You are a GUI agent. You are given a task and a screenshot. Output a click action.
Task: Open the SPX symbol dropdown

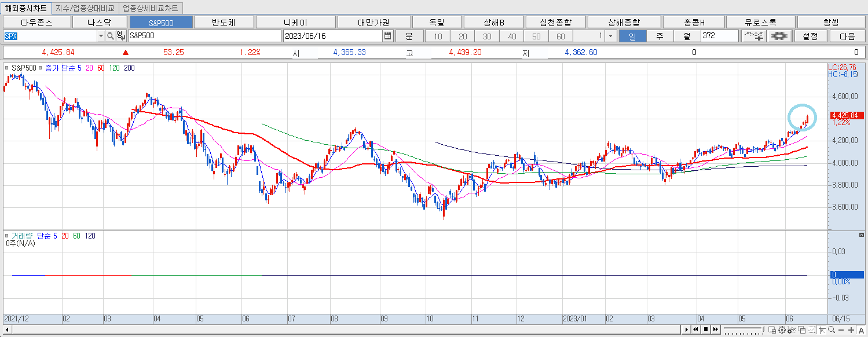[x=101, y=36]
